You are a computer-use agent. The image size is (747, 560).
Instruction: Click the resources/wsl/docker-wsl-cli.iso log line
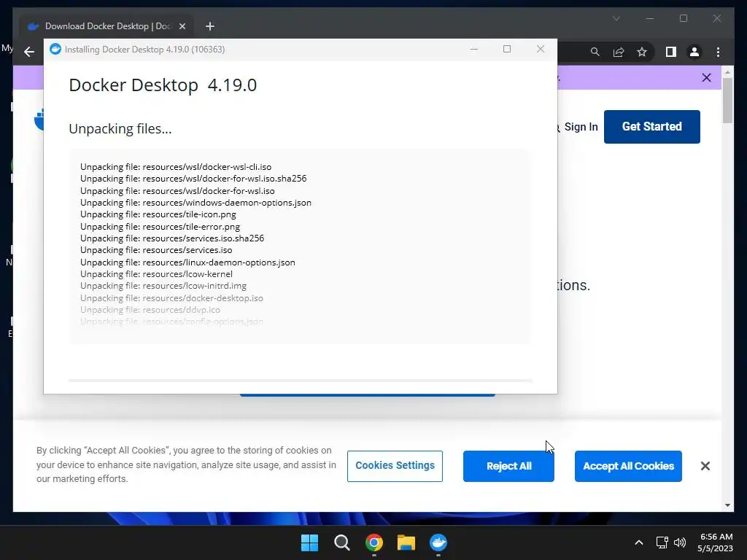176,167
